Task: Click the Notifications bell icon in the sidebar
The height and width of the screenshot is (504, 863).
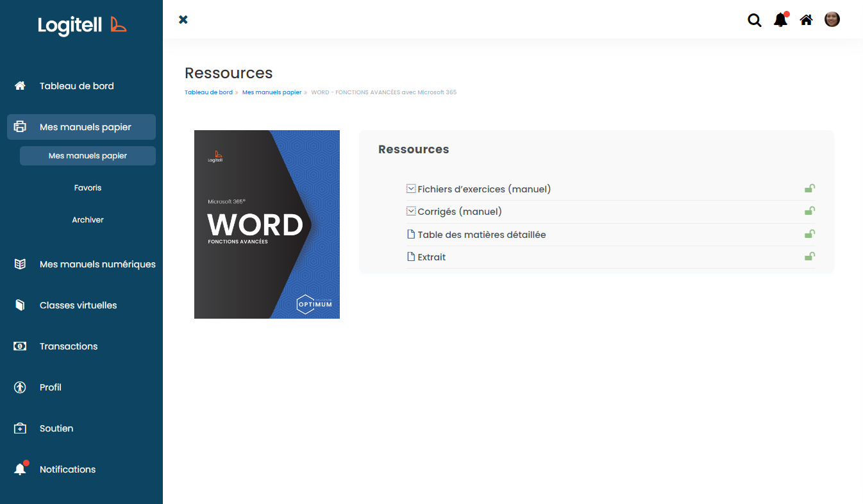Action: tap(19, 469)
